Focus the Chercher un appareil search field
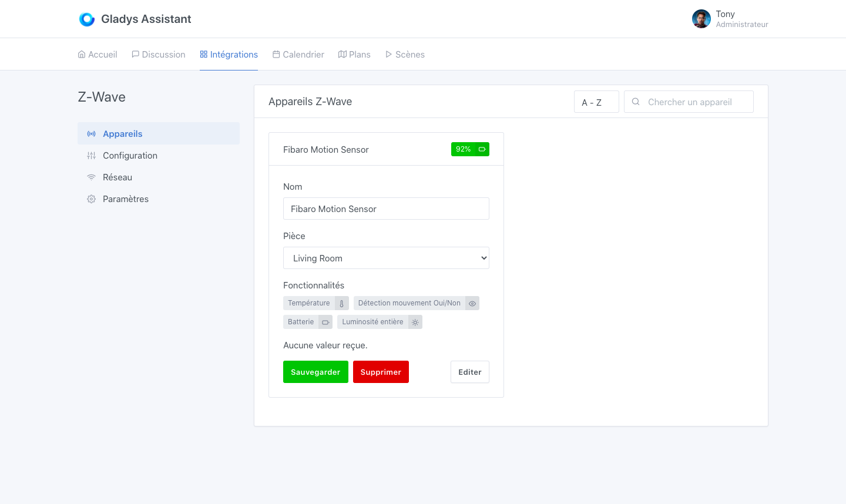This screenshot has height=504, width=846. point(689,102)
